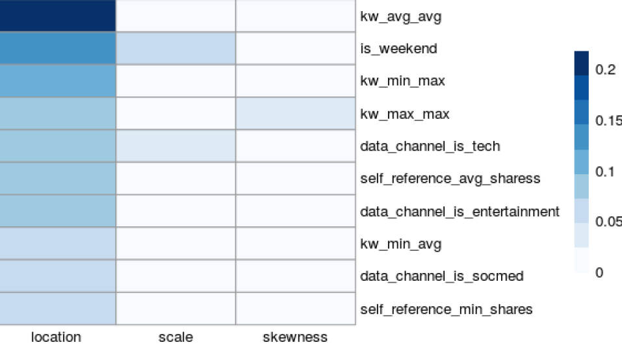Click the data_channel_is_entertainment row label
Image resolution: width=622 pixels, height=364 pixels.
(460, 211)
